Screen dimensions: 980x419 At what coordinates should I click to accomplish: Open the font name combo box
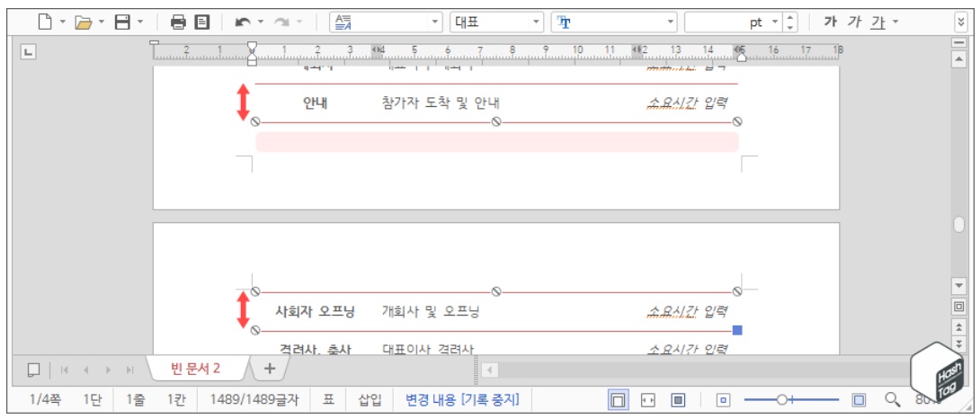pyautogui.click(x=614, y=22)
